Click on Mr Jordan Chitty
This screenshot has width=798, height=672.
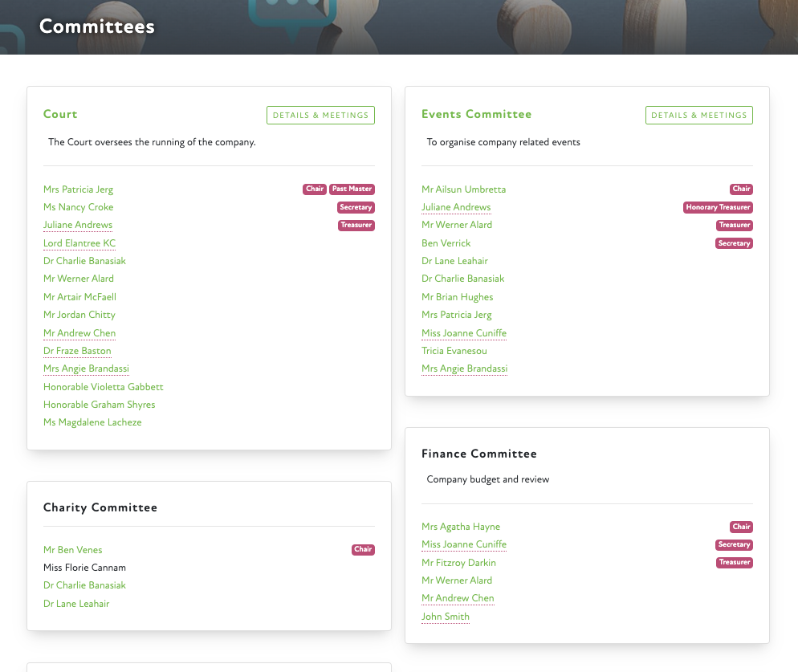click(x=79, y=315)
